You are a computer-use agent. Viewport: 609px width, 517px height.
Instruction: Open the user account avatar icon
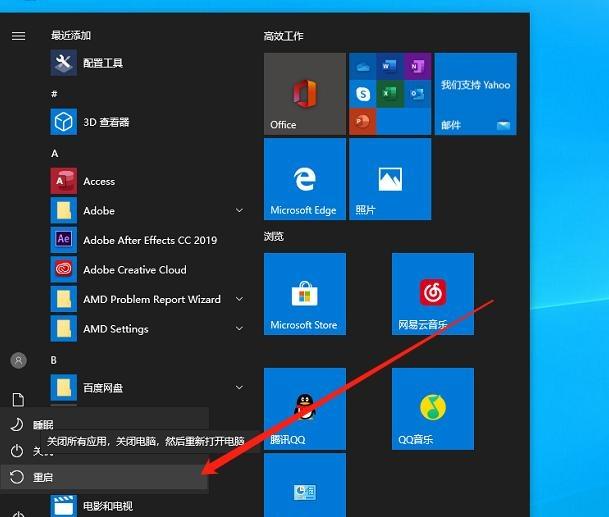click(x=18, y=360)
